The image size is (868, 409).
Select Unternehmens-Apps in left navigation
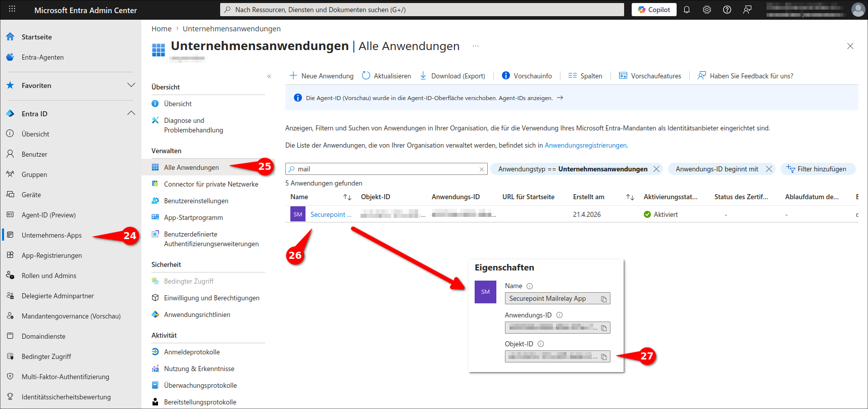point(52,235)
